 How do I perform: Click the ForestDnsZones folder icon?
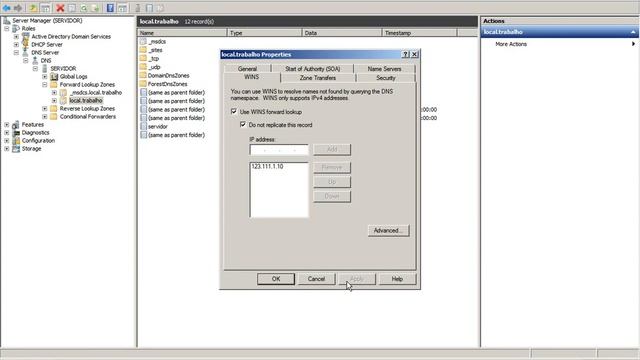point(143,84)
